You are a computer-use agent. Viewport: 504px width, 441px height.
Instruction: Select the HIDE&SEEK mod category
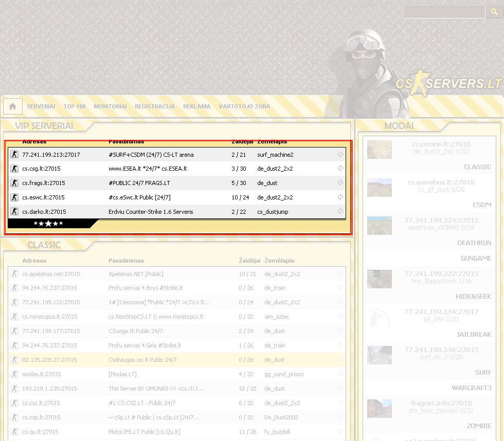point(474,297)
